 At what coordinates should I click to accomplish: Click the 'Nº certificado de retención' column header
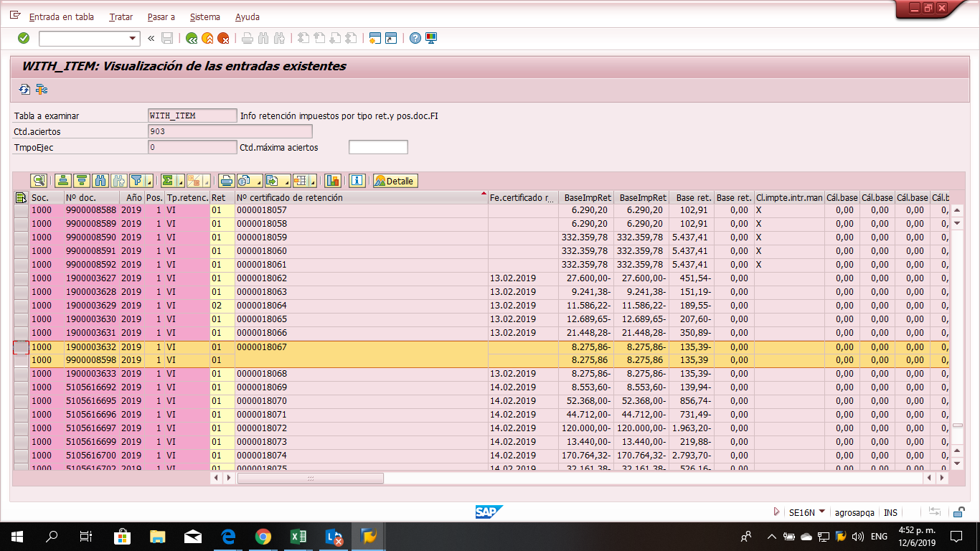click(362, 197)
